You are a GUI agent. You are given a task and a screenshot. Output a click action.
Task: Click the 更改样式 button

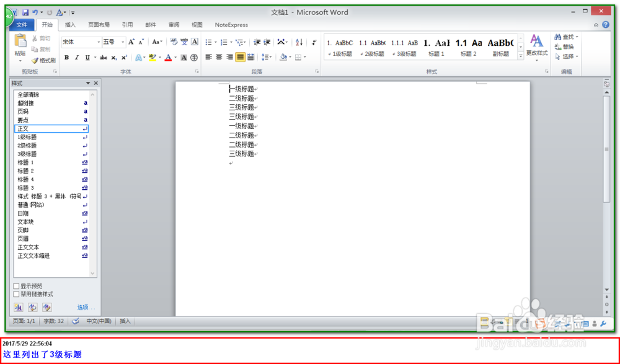click(x=537, y=50)
